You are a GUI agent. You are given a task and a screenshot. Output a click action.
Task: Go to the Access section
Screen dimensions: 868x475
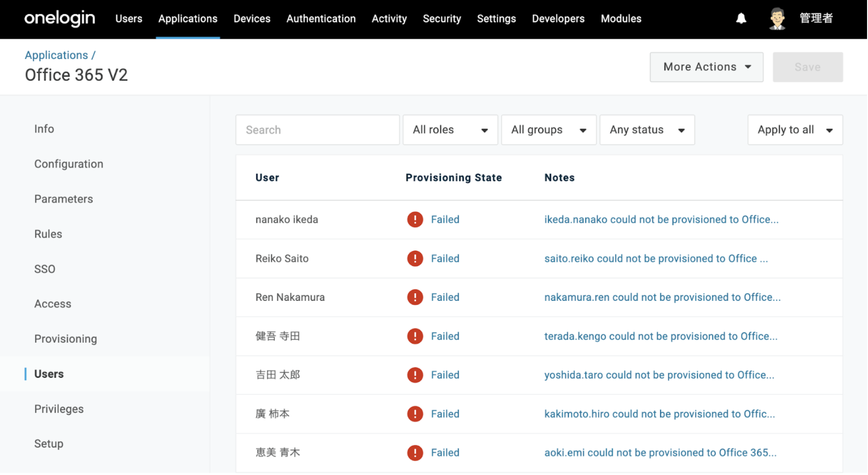click(x=53, y=304)
